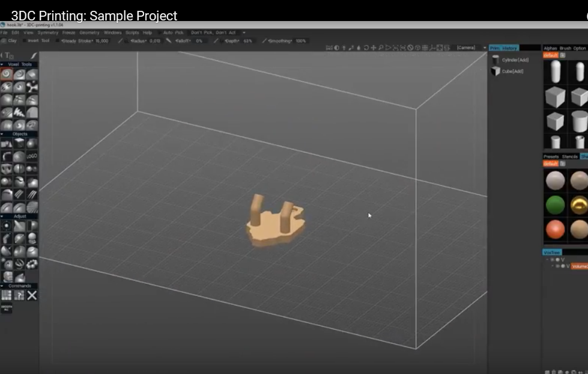The image size is (588, 374).
Task: Open the Alphas tab
Action: [x=550, y=48]
